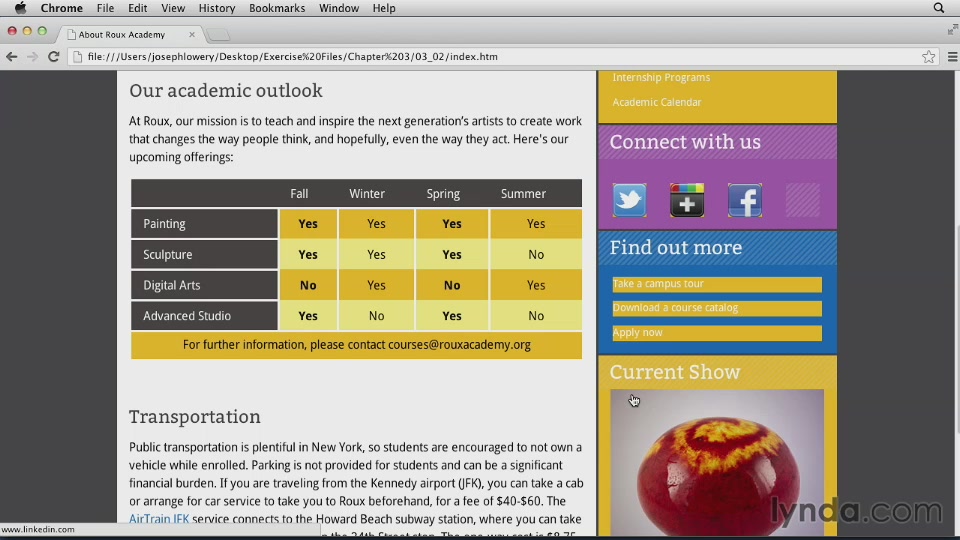The height and width of the screenshot is (540, 960).
Task: Open the View menu
Action: pos(173,8)
